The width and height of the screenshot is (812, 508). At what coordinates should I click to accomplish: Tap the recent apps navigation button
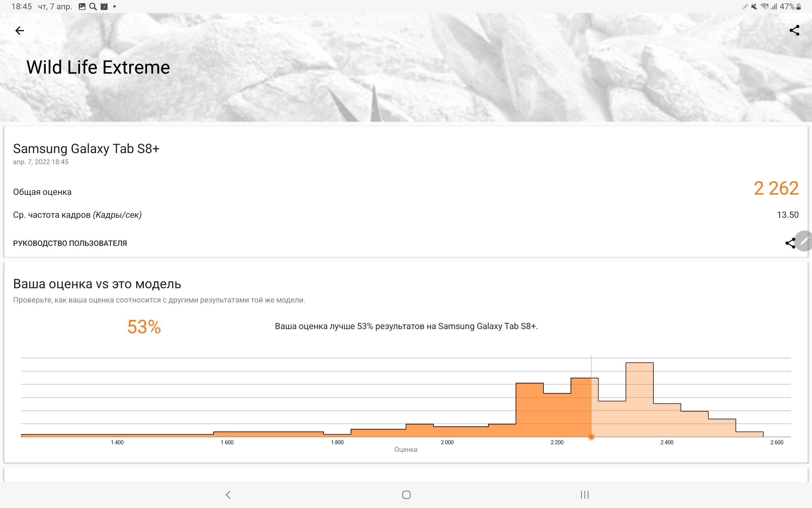585,495
